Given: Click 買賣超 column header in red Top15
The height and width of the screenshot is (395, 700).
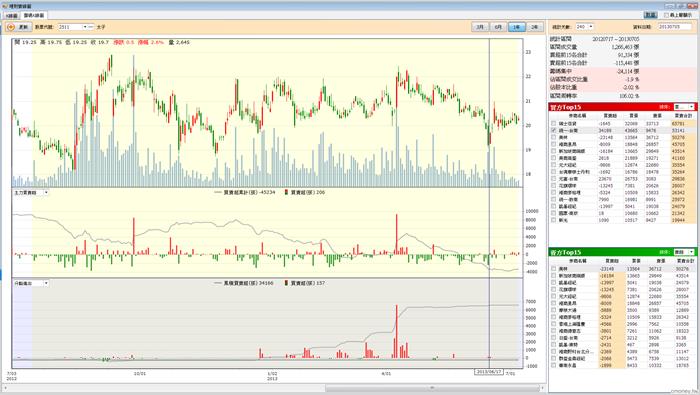Looking at the screenshot, I should coord(610,116).
